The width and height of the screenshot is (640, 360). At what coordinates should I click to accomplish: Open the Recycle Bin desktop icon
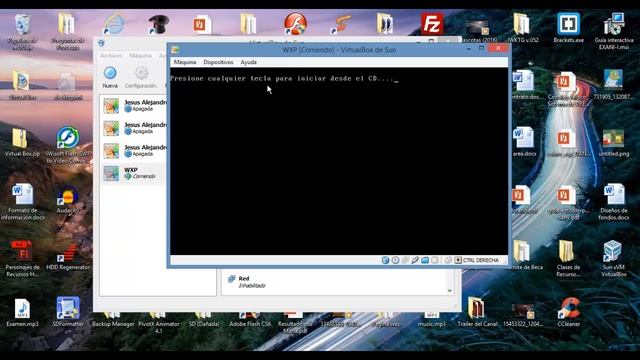(22, 32)
